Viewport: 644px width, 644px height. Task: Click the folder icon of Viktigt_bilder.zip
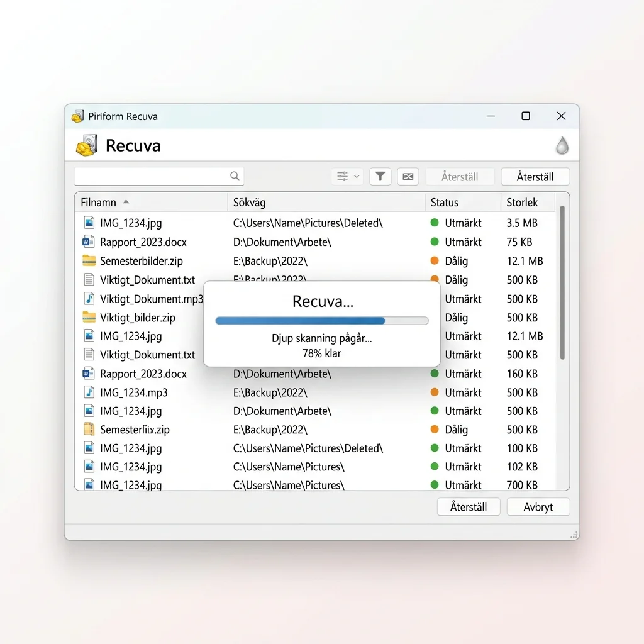coord(89,317)
